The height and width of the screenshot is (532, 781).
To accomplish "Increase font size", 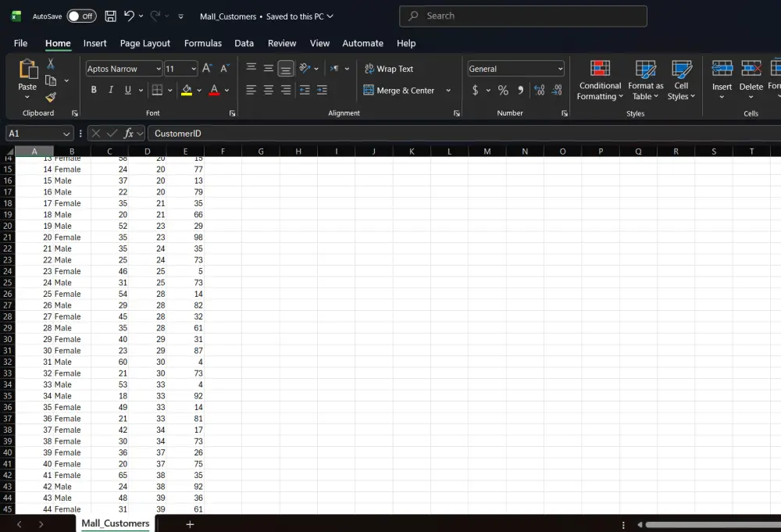I will 208,68.
